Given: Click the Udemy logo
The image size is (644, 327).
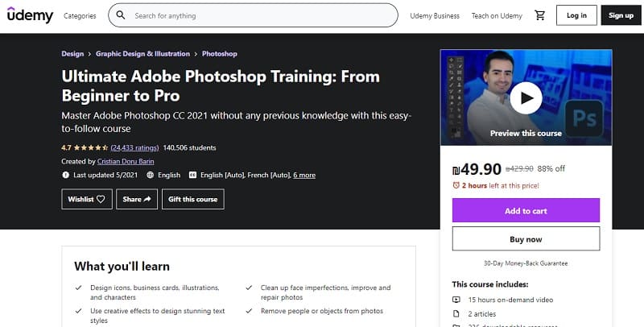Looking at the screenshot, I should [x=29, y=15].
